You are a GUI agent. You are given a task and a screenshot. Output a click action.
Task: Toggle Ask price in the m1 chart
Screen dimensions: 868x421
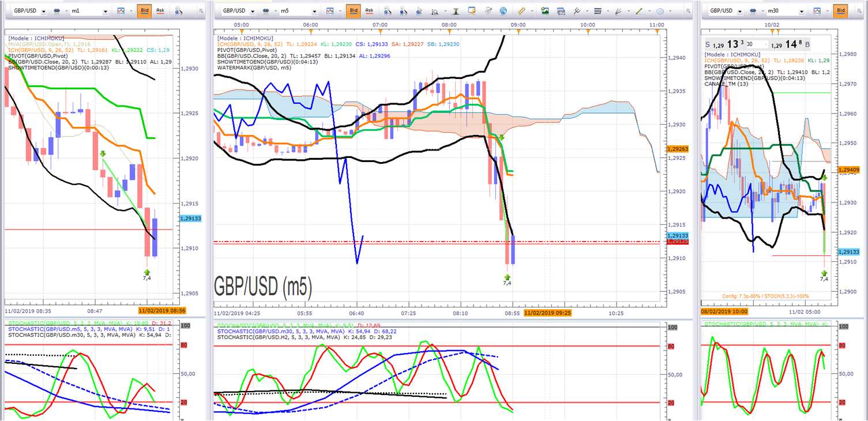(160, 11)
